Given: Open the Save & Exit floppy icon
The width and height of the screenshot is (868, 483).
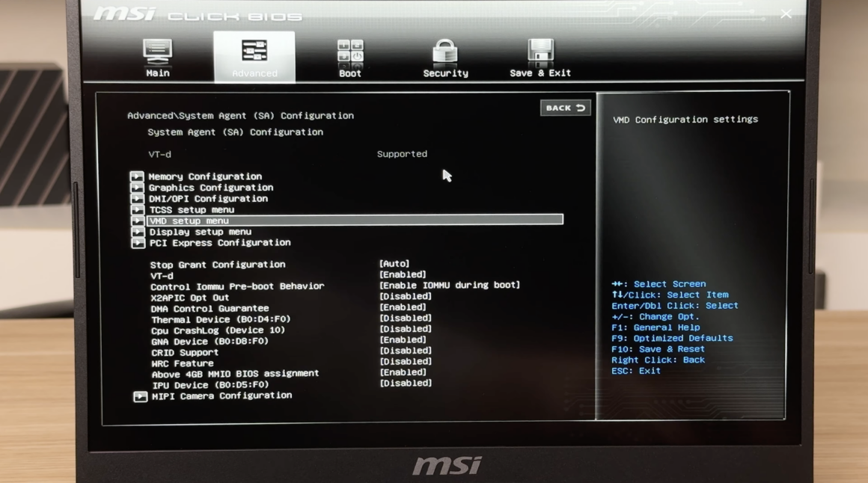Looking at the screenshot, I should pos(541,51).
